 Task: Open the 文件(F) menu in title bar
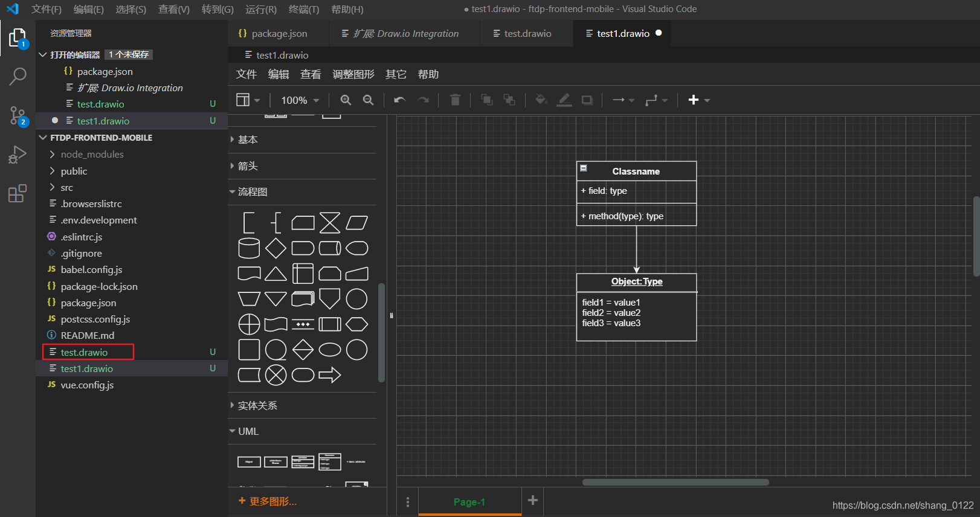pyautogui.click(x=47, y=9)
